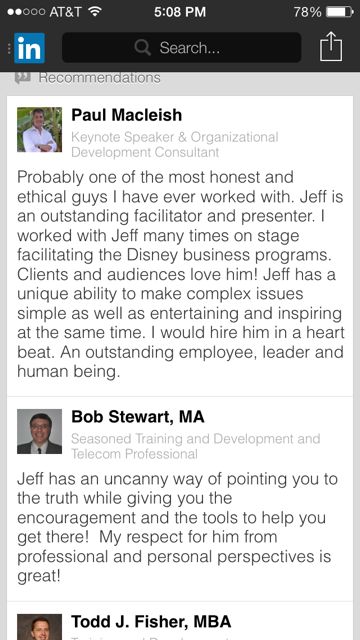
Task: Tap the battery indicator icon
Action: pos(340,12)
